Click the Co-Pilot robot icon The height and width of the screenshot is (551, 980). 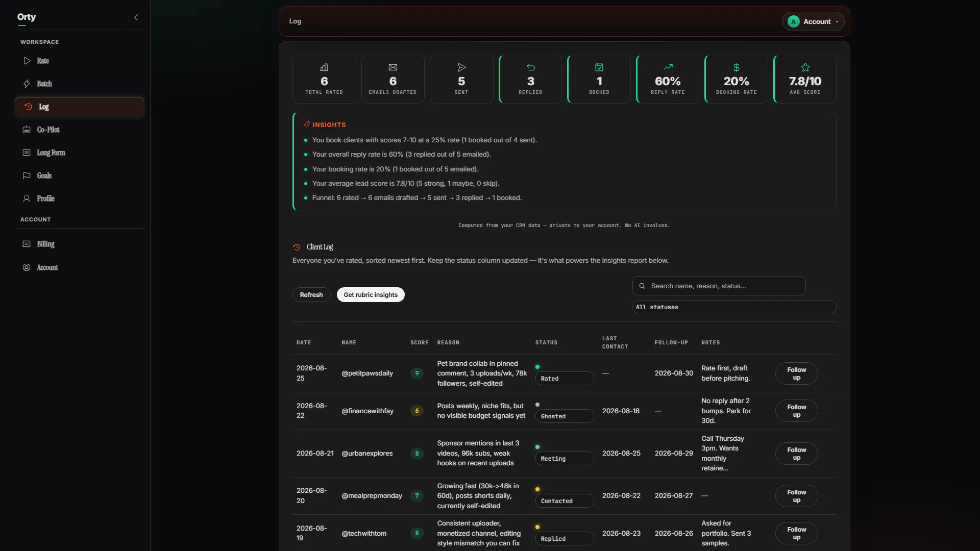point(27,130)
